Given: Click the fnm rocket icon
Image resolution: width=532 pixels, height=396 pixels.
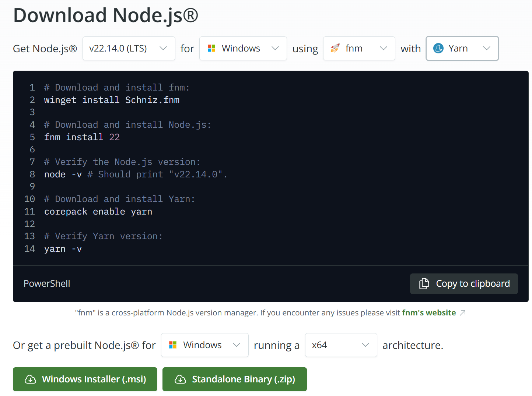Looking at the screenshot, I should (x=335, y=48).
